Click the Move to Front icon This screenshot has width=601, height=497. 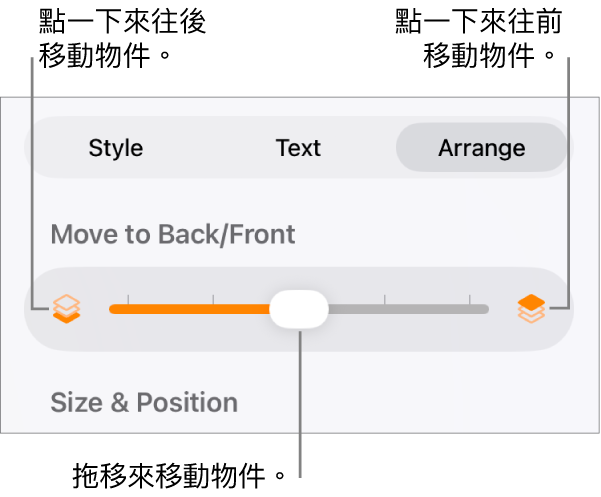[531, 309]
